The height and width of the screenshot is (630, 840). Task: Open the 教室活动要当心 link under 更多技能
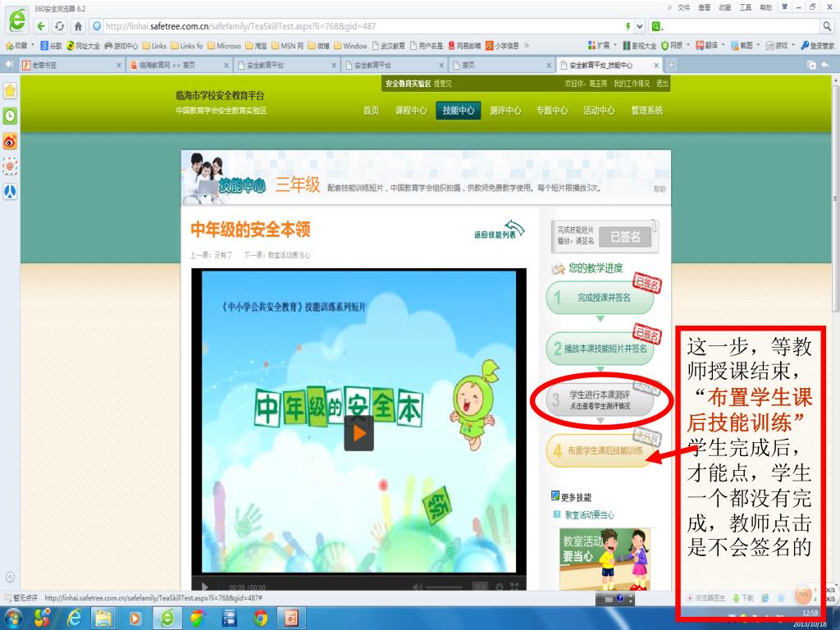[x=589, y=515]
